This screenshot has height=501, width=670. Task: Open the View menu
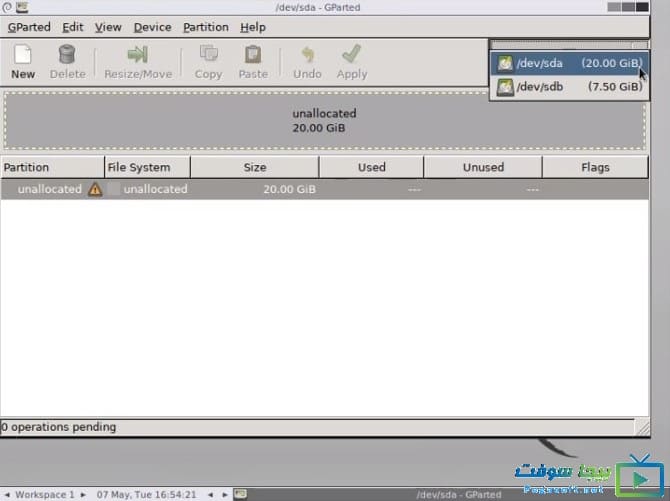tap(108, 27)
